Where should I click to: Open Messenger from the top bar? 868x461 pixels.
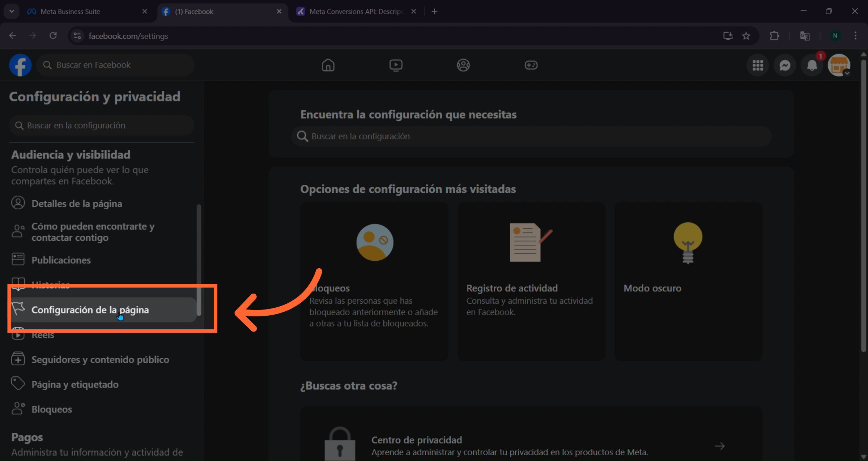(x=785, y=65)
